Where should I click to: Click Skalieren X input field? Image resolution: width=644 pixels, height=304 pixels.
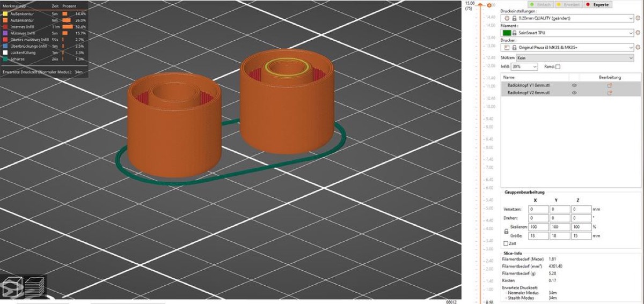[538, 227]
